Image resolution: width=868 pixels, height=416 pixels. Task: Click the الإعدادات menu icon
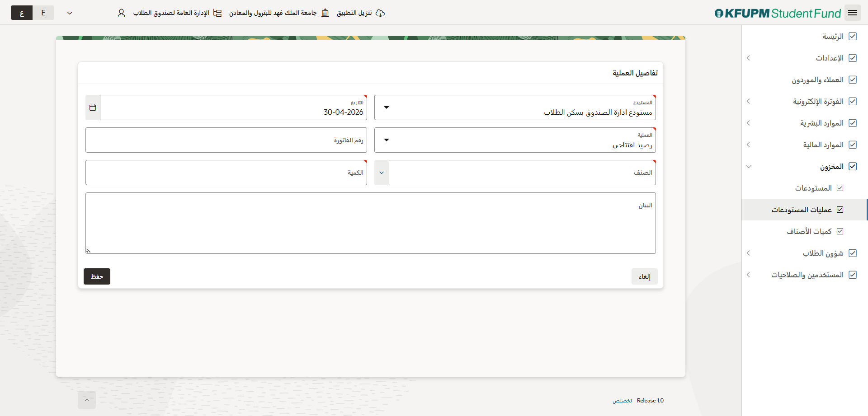[x=853, y=58]
